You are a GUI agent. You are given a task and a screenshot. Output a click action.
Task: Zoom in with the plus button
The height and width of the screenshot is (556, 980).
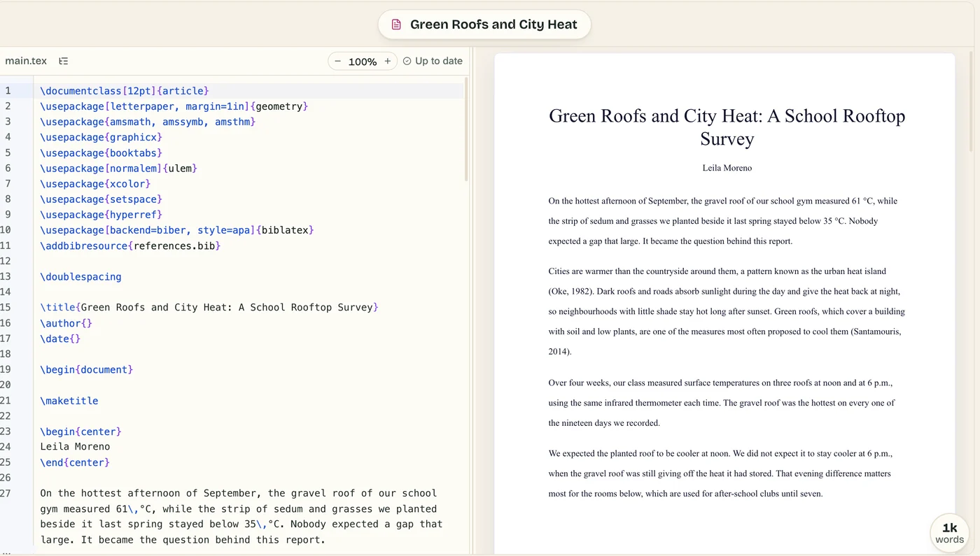pos(388,61)
